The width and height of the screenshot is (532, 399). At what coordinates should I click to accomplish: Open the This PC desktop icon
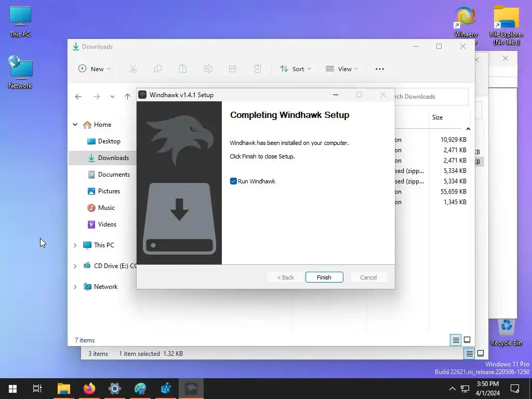(20, 22)
